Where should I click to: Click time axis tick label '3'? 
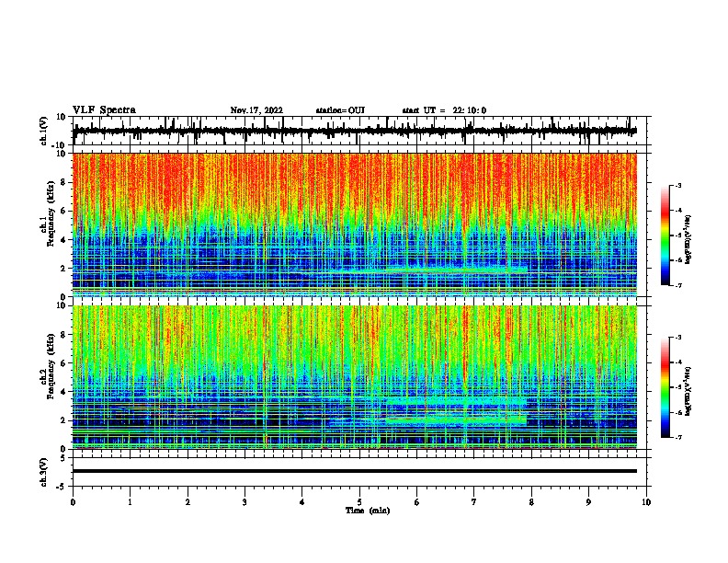245,502
